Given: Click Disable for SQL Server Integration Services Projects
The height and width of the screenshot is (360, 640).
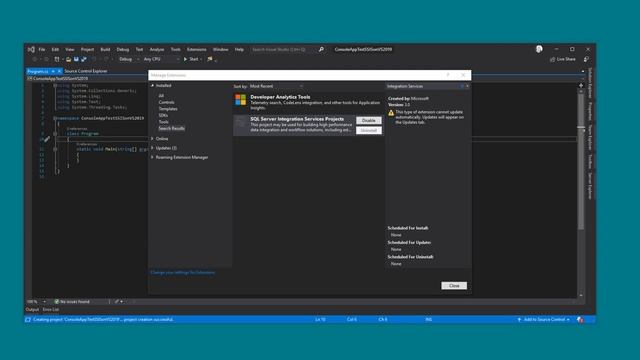Looking at the screenshot, I should coord(369,120).
